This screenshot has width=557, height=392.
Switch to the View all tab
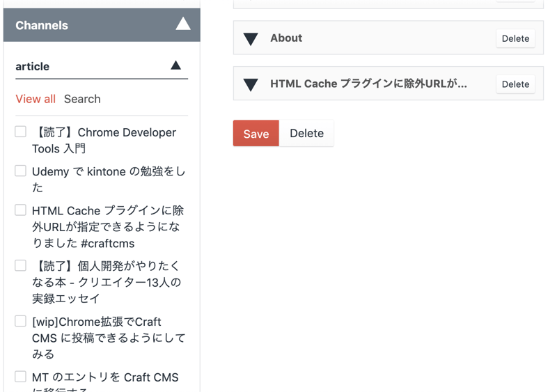36,99
